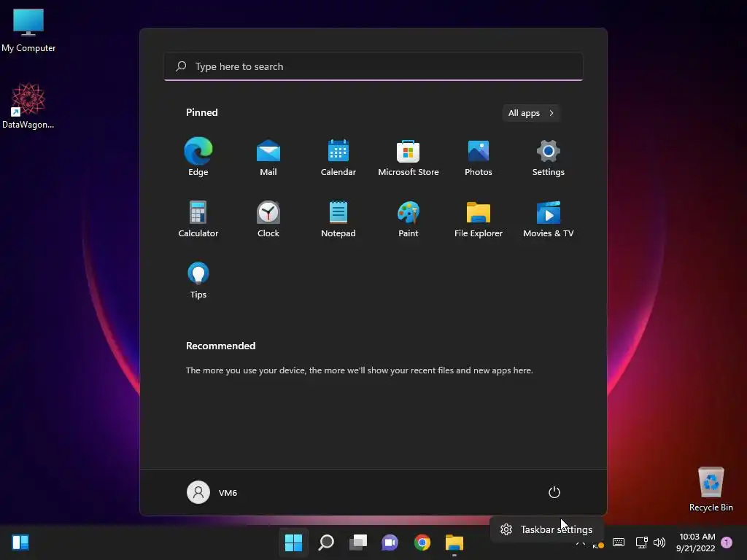Viewport: 747px width, 560px height.
Task: Click the touch keyboard tray icon
Action: (619, 542)
